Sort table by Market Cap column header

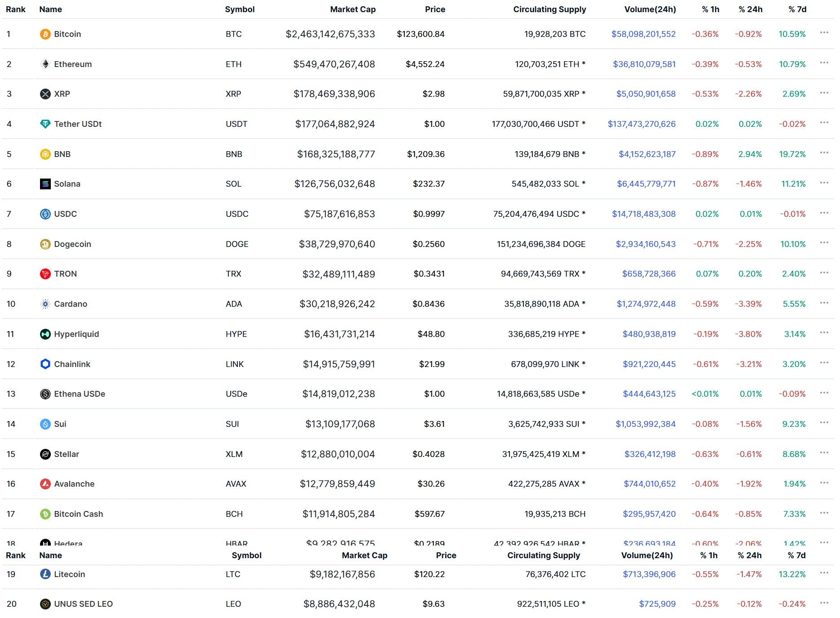353,9
